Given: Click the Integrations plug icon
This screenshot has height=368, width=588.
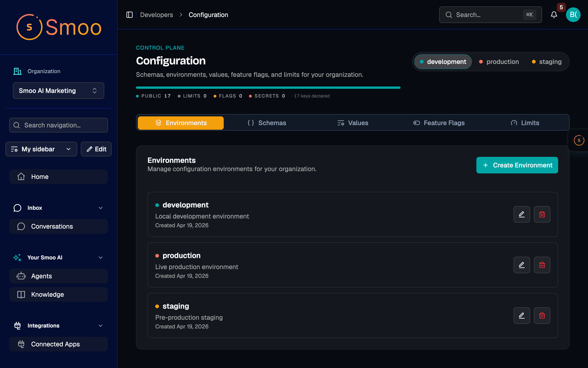Looking at the screenshot, I should pyautogui.click(x=17, y=326).
